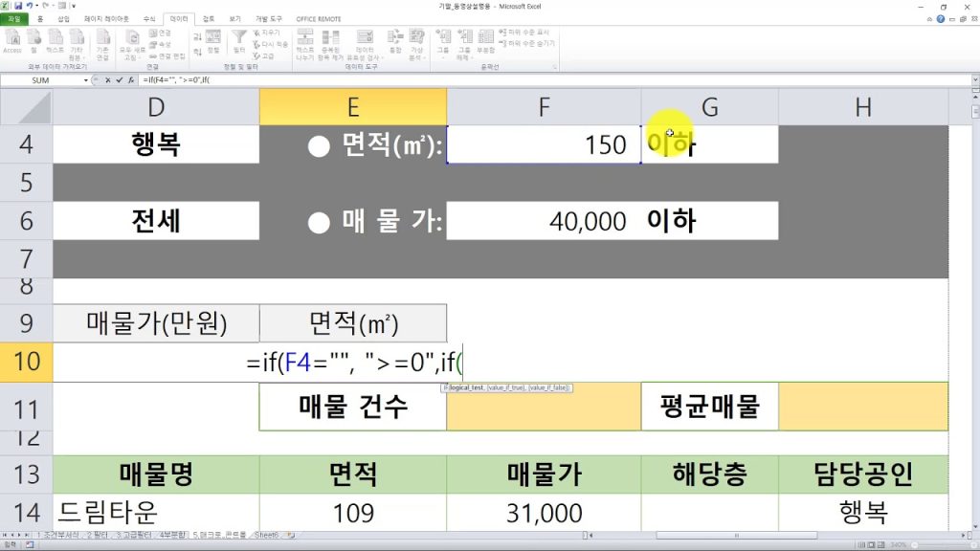Confirm formula with the checkmark Enter button
Viewport: 980px width, 551px height.
(x=117, y=80)
